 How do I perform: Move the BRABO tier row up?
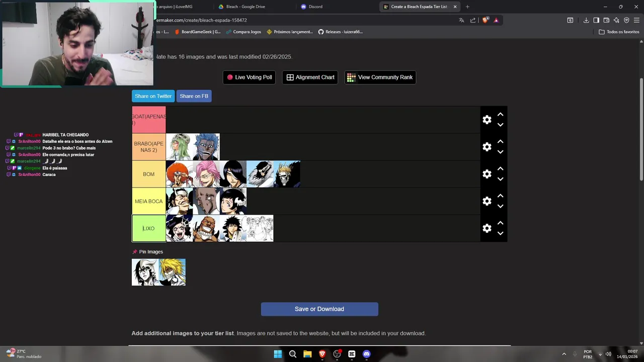500,141
